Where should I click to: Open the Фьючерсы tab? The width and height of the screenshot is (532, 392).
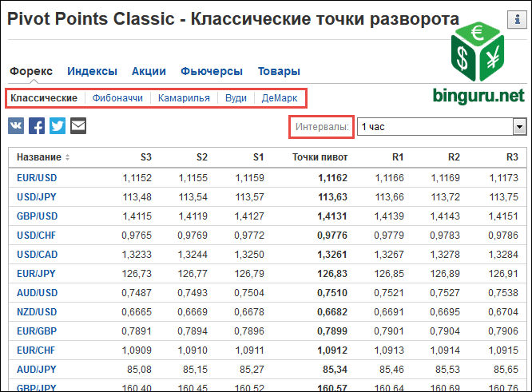click(x=212, y=71)
